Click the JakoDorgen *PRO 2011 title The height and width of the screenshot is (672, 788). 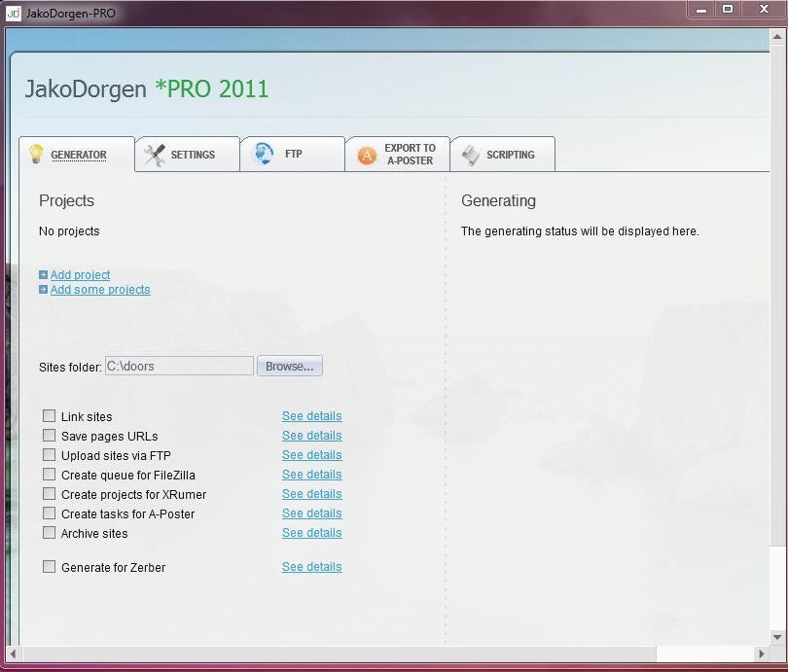147,88
